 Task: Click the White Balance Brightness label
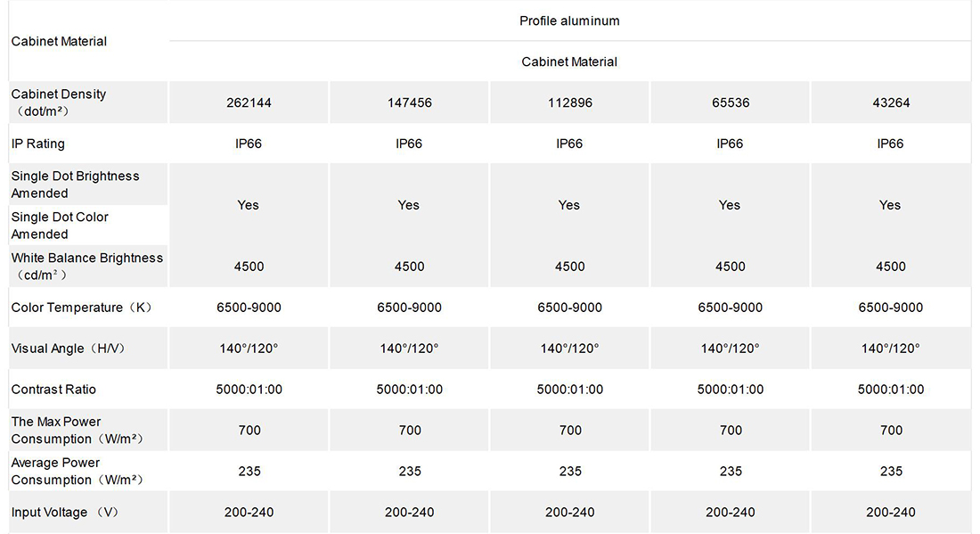point(87,267)
